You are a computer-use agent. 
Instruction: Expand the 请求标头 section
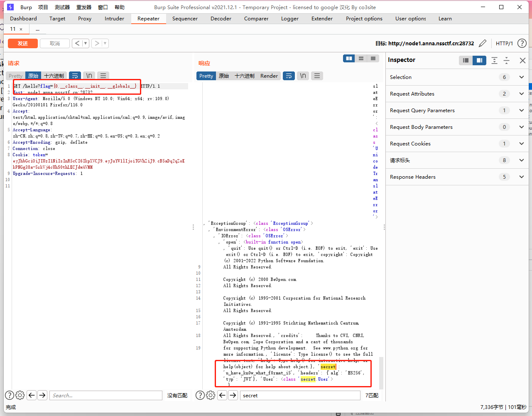tap(458, 160)
